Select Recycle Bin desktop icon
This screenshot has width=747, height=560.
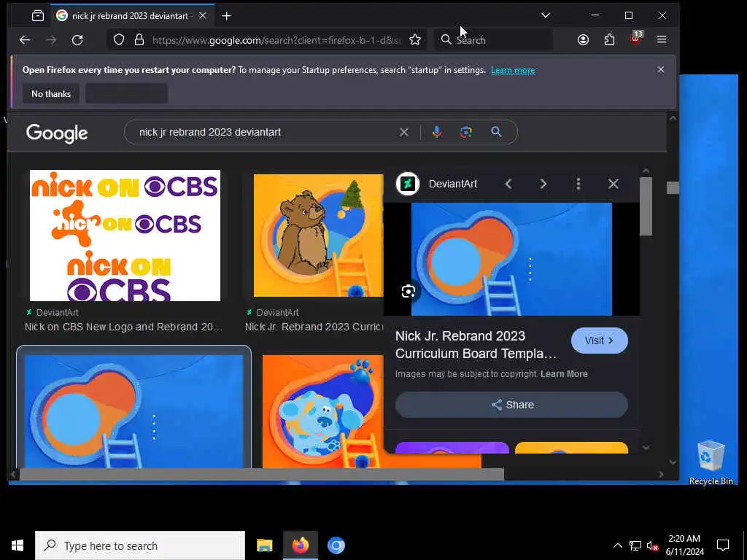coord(711,463)
